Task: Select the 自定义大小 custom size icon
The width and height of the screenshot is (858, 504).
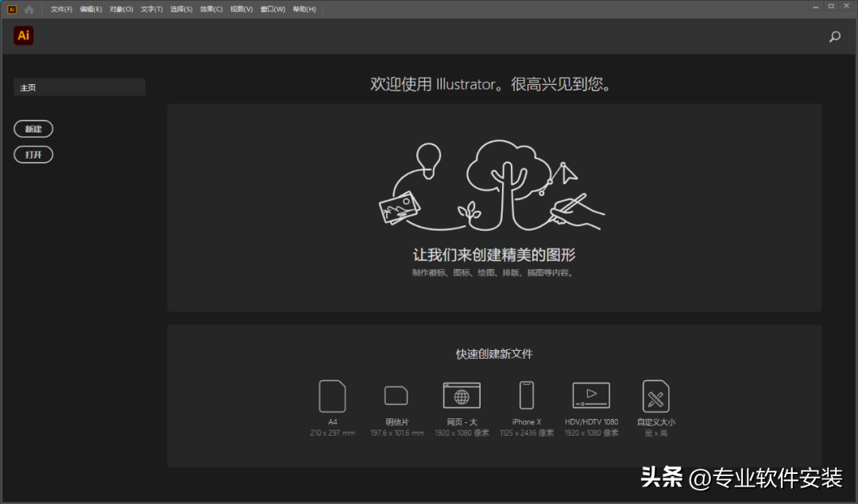Action: point(655,396)
